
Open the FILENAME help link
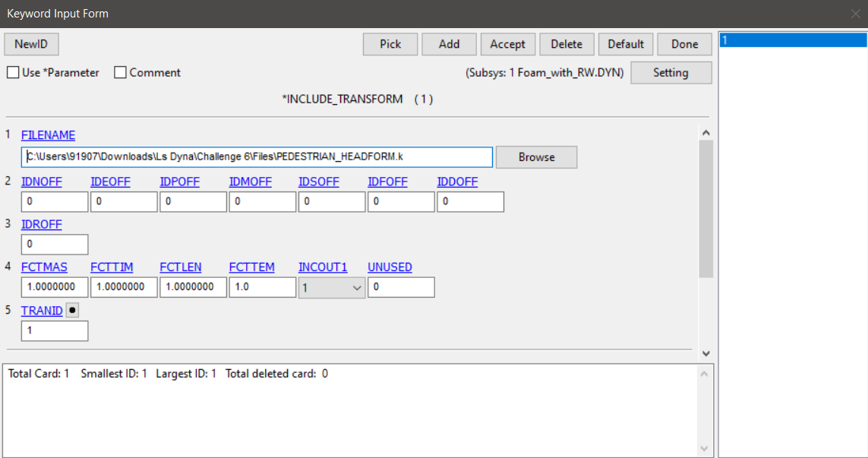(48, 135)
